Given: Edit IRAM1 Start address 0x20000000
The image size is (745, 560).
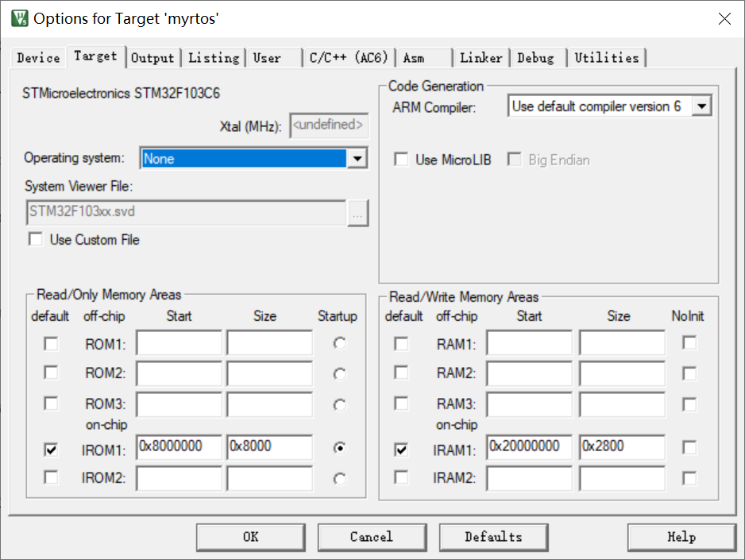Looking at the screenshot, I should (529, 447).
